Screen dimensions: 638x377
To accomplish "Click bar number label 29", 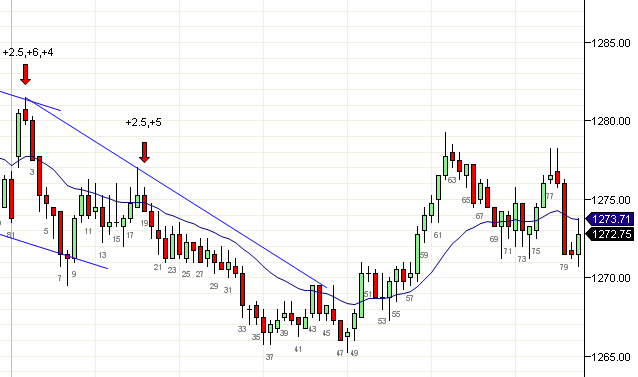I will tap(214, 286).
